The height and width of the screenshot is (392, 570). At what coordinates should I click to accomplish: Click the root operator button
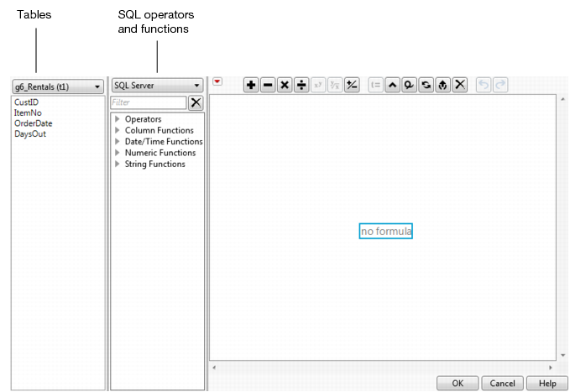coord(335,85)
